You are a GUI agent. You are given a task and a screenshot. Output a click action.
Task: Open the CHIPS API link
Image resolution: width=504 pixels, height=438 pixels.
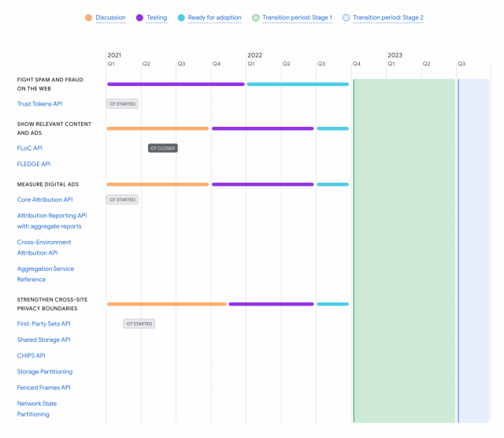point(31,355)
